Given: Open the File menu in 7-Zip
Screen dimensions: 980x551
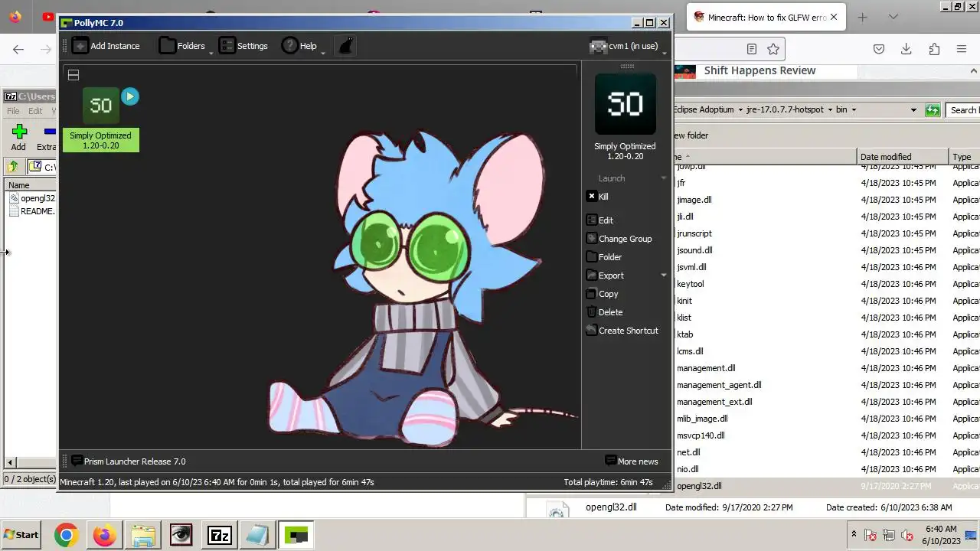Looking at the screenshot, I should pos(13,111).
